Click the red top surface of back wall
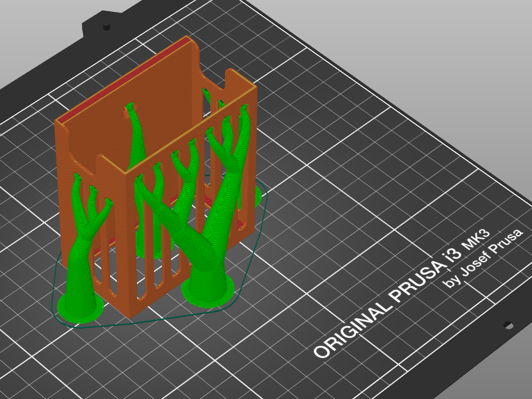The height and width of the screenshot is (399, 532). pyautogui.click(x=124, y=81)
